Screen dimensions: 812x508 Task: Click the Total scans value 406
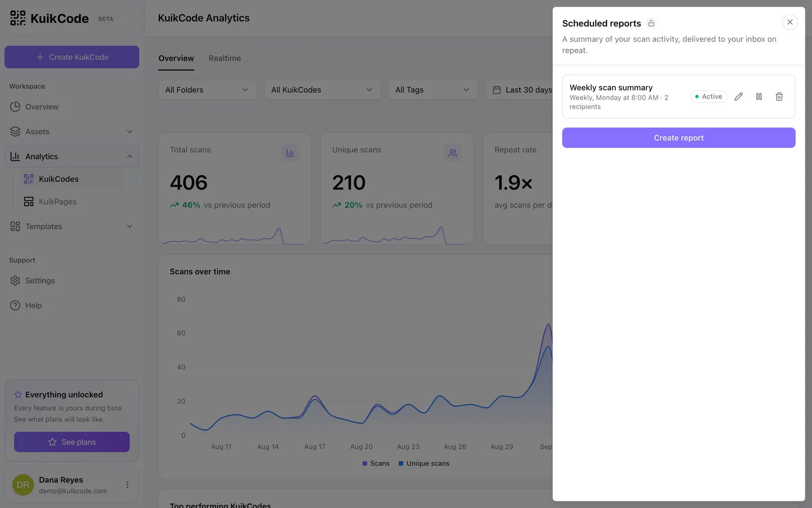click(189, 183)
